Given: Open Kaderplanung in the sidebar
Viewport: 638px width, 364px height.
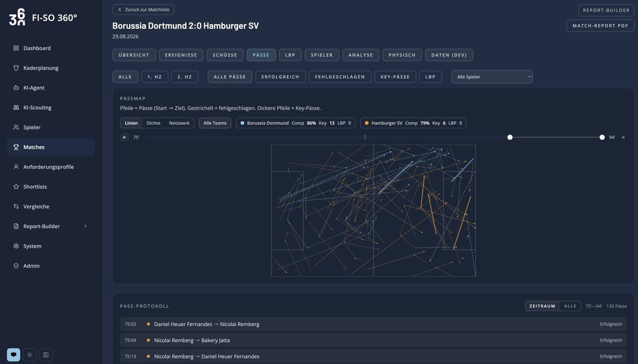Looking at the screenshot, I should coord(51,68).
